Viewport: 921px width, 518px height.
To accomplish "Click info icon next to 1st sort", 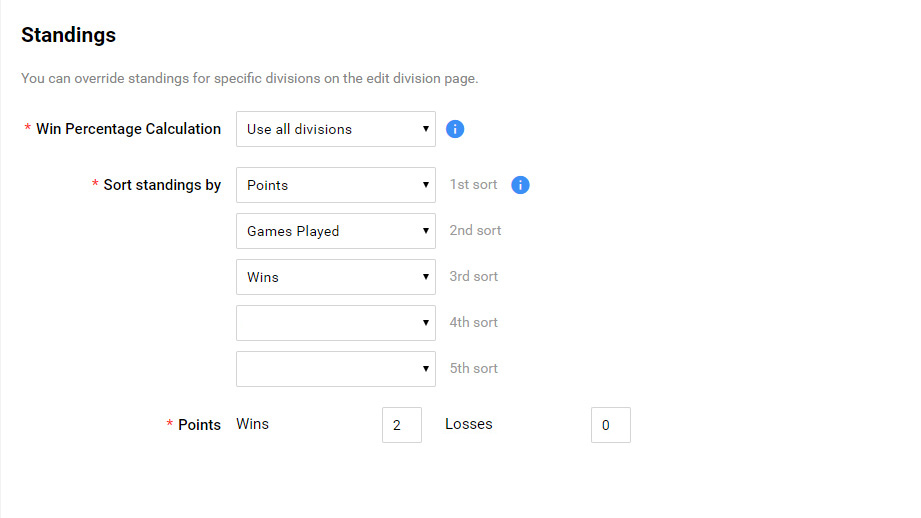I will pyautogui.click(x=520, y=185).
